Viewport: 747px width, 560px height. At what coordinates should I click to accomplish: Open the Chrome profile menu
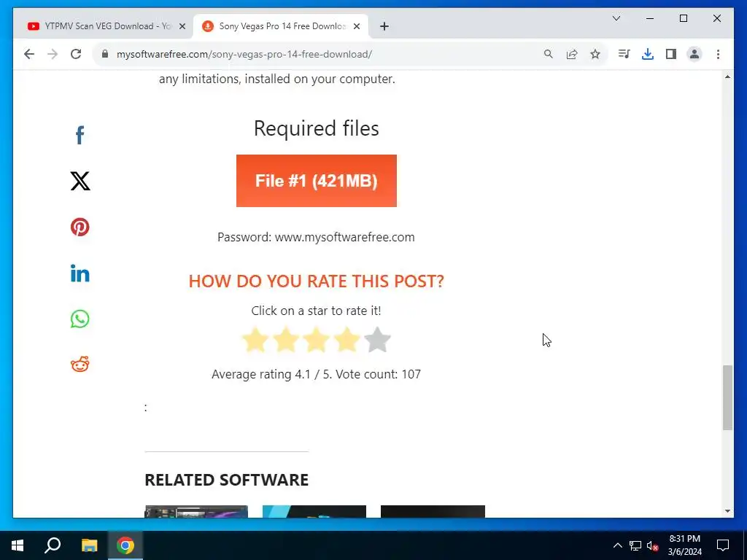694,54
